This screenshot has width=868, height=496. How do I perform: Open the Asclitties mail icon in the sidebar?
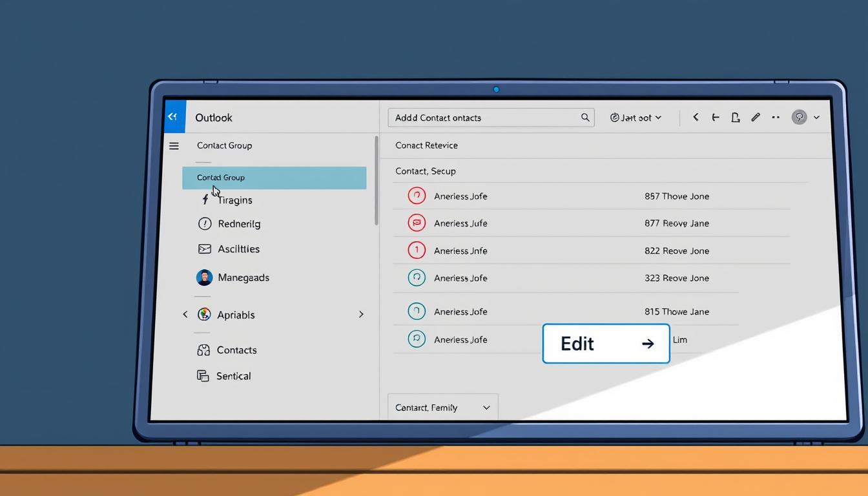coord(204,249)
